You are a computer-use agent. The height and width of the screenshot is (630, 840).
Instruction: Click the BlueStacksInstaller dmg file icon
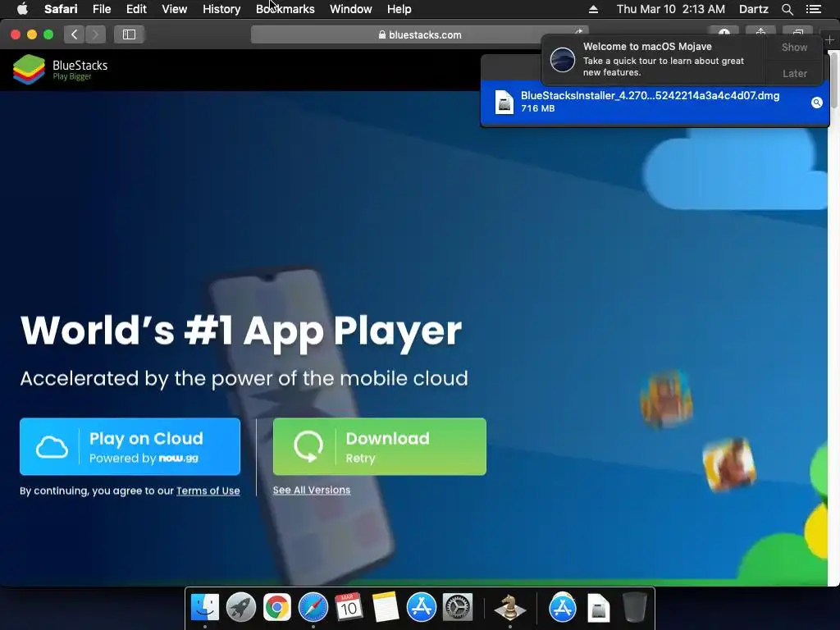point(504,102)
